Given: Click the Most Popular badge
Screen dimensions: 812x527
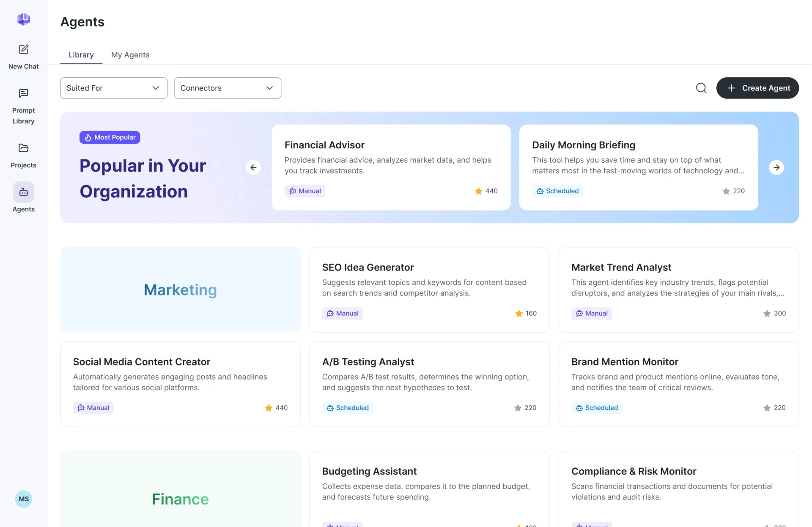Looking at the screenshot, I should [x=110, y=137].
